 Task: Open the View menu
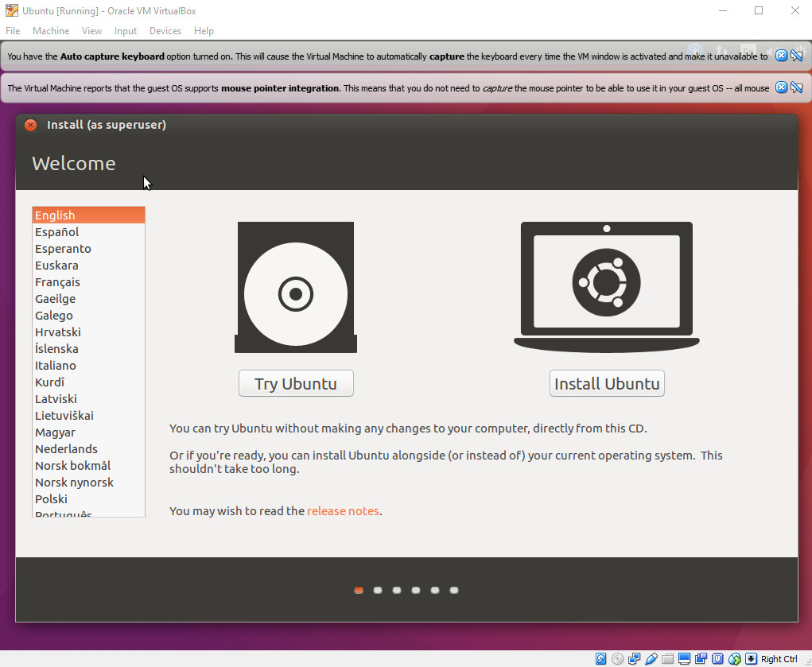click(91, 31)
